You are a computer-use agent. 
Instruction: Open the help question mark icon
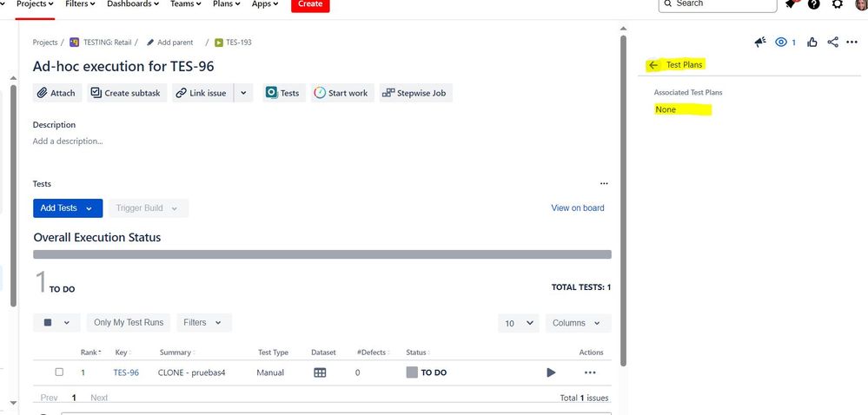click(814, 3)
